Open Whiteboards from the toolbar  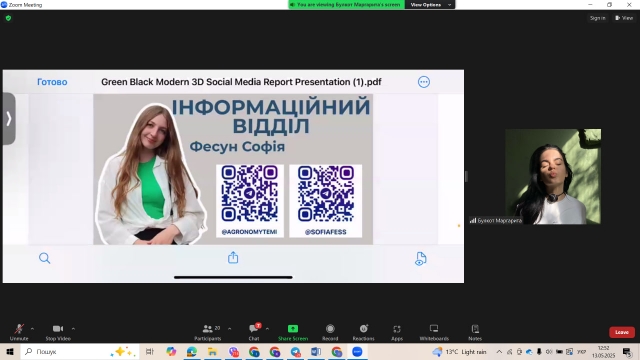click(434, 332)
